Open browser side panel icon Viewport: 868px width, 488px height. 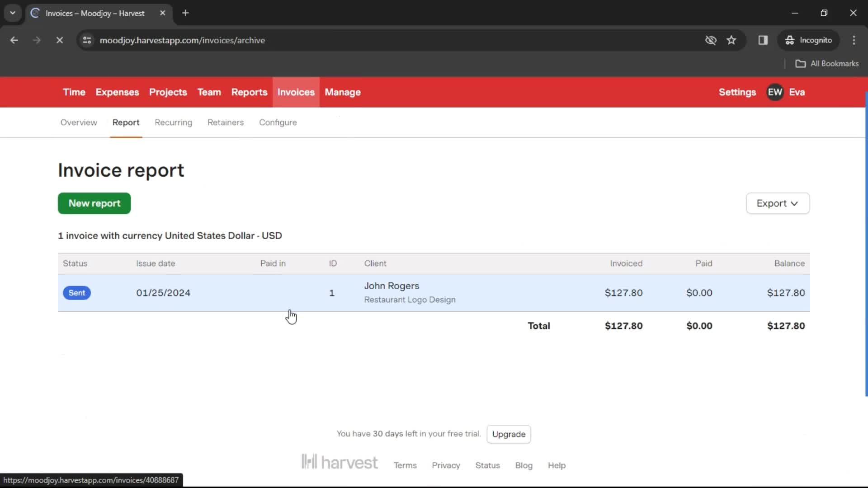(763, 40)
